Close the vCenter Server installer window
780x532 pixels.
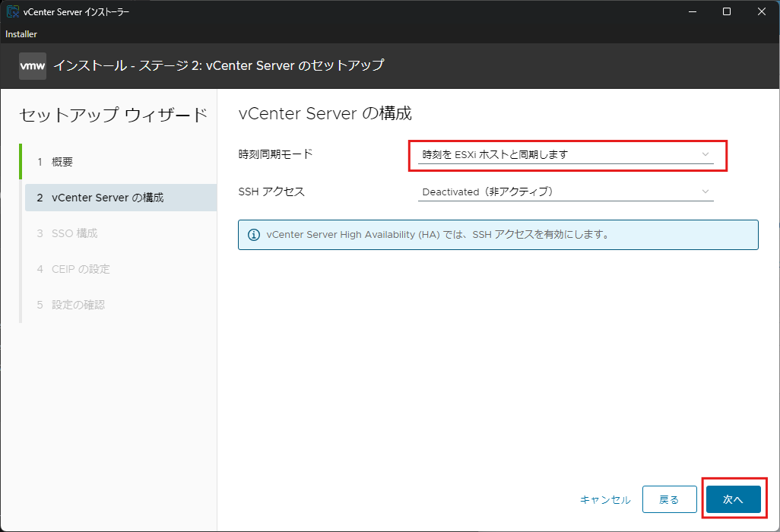(762, 11)
